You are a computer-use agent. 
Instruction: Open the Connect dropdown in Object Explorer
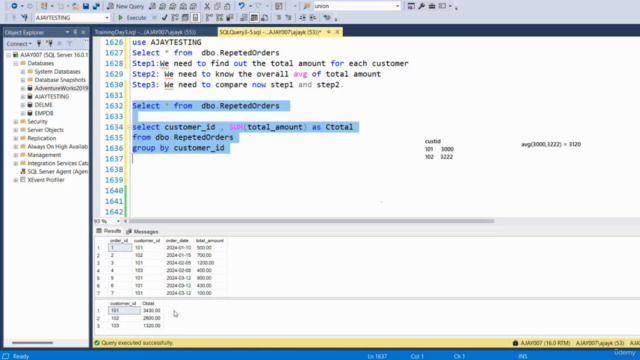[19, 44]
